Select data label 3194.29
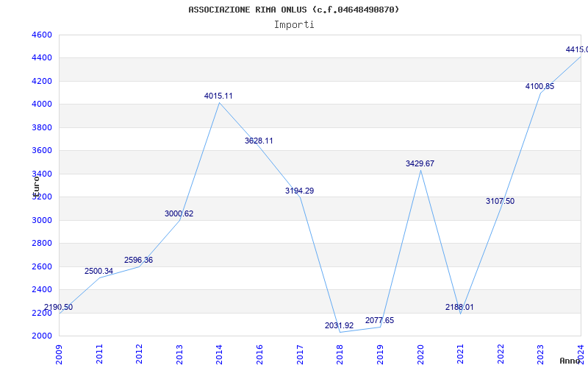Image resolution: width=588 pixels, height=368 pixels. (299, 191)
